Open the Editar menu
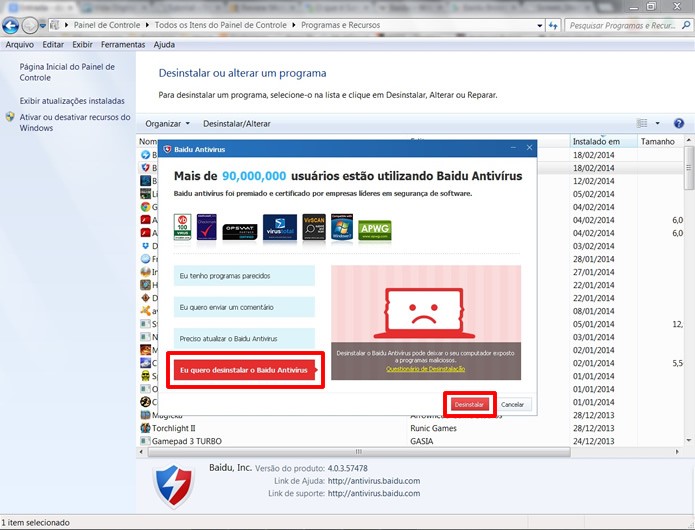This screenshot has height=530, width=695. click(x=53, y=45)
